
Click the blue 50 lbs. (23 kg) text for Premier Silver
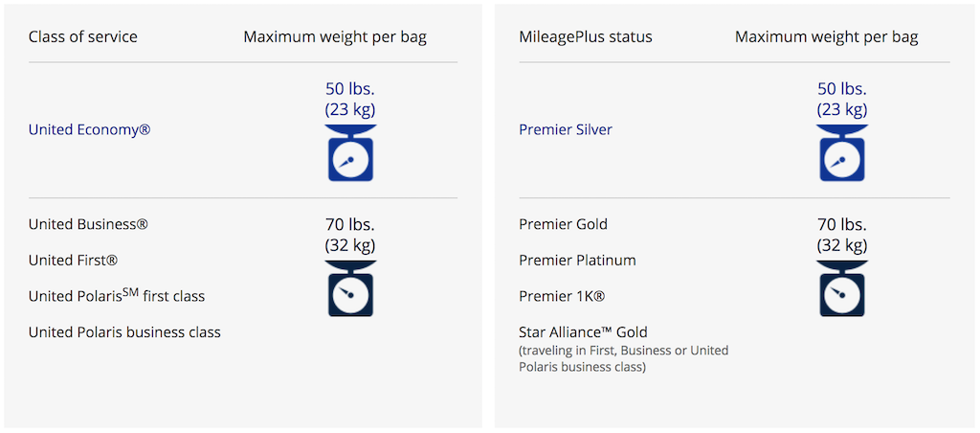(x=842, y=99)
